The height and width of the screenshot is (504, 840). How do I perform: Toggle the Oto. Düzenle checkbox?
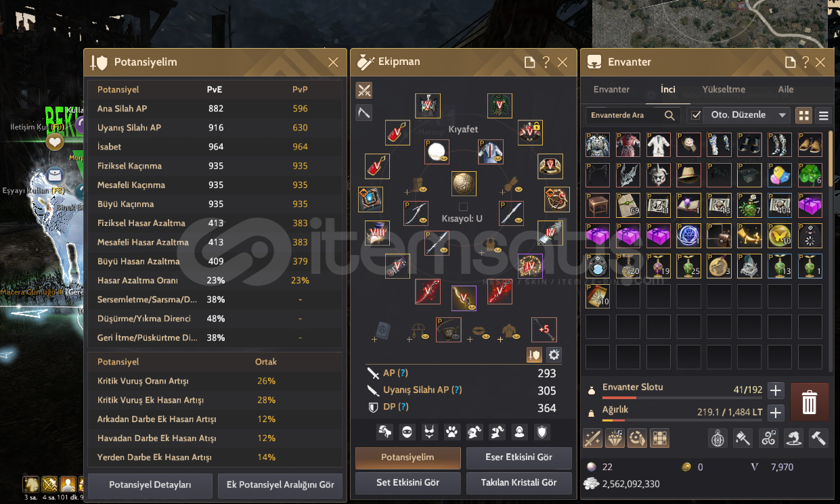click(695, 115)
